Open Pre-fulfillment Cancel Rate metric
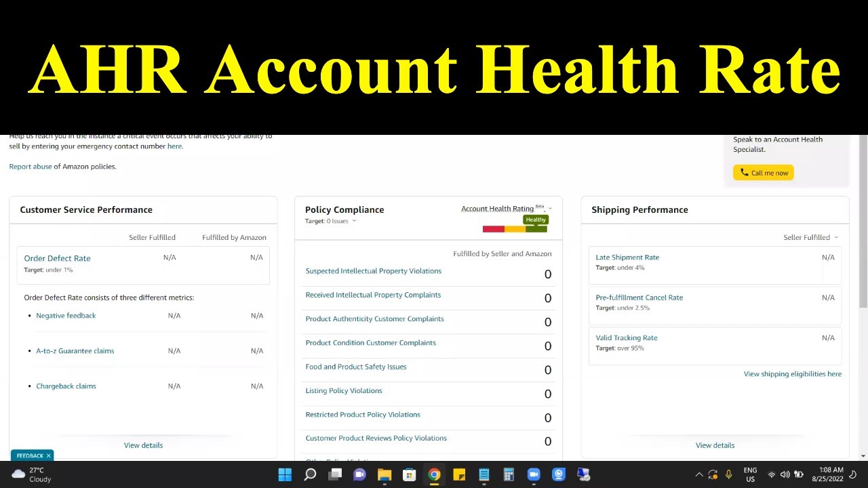The width and height of the screenshot is (868, 488). 639,298
